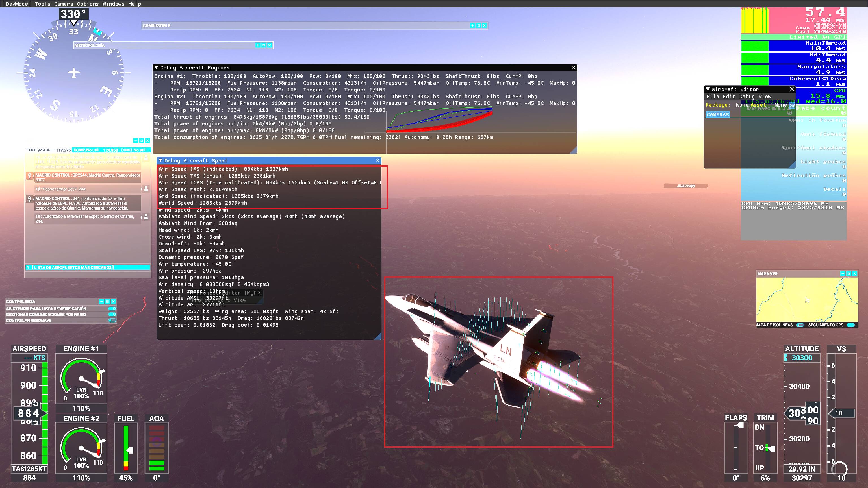Viewport: 868px width, 488px height.
Task: Minimize the METEOROLOGÍA panel
Action: 258,45
